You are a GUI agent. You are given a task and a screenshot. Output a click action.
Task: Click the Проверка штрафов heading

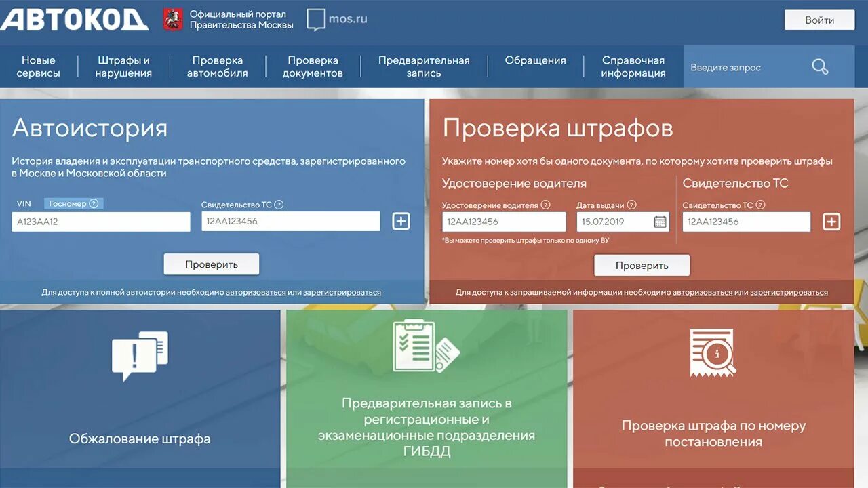click(x=557, y=128)
